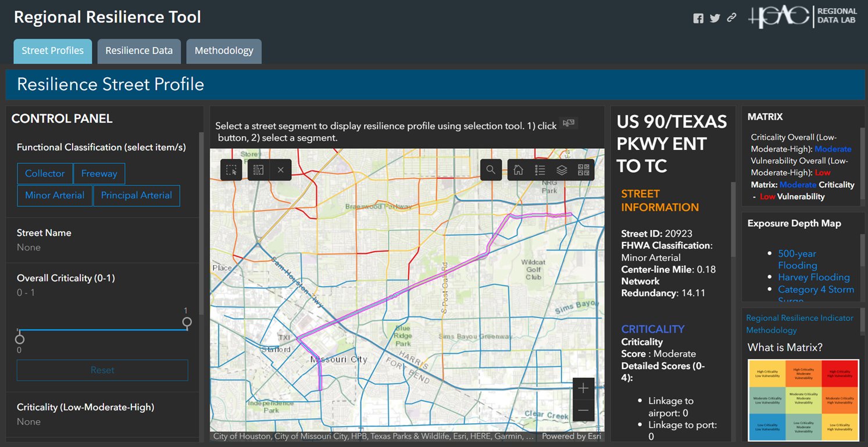Viewport: 868px width, 447px height.
Task: Click the upper handle of Overall Criticality slider
Action: (187, 322)
